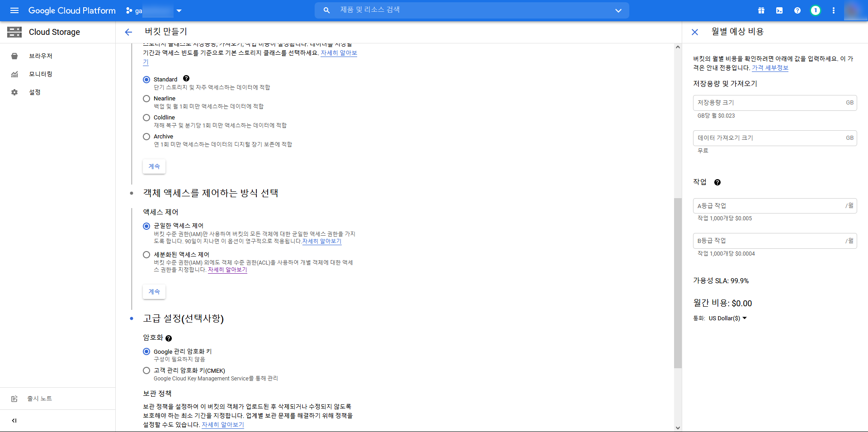Screen dimensions: 868x432
Task: Click the B등급 작업 input field
Action: [x=775, y=241]
